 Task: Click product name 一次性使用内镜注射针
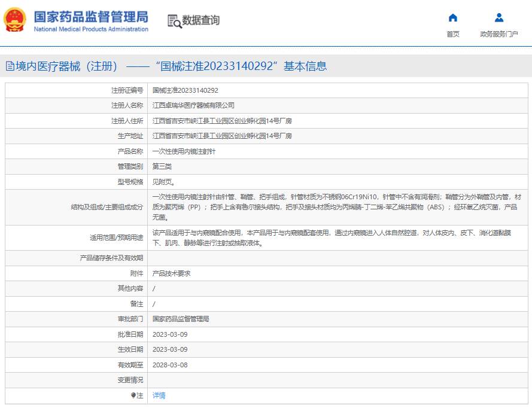184,151
